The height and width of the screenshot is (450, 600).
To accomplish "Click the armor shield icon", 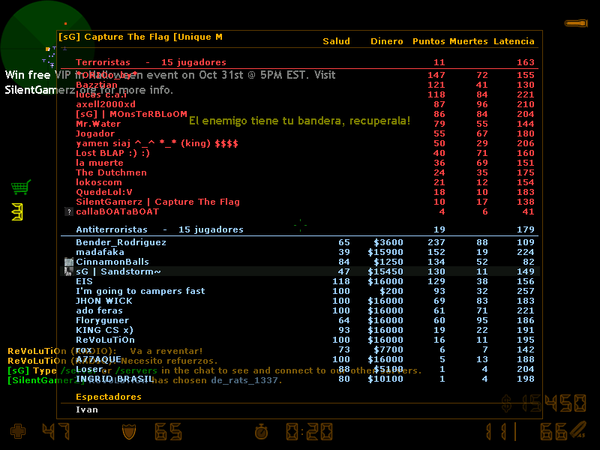I will (x=129, y=432).
